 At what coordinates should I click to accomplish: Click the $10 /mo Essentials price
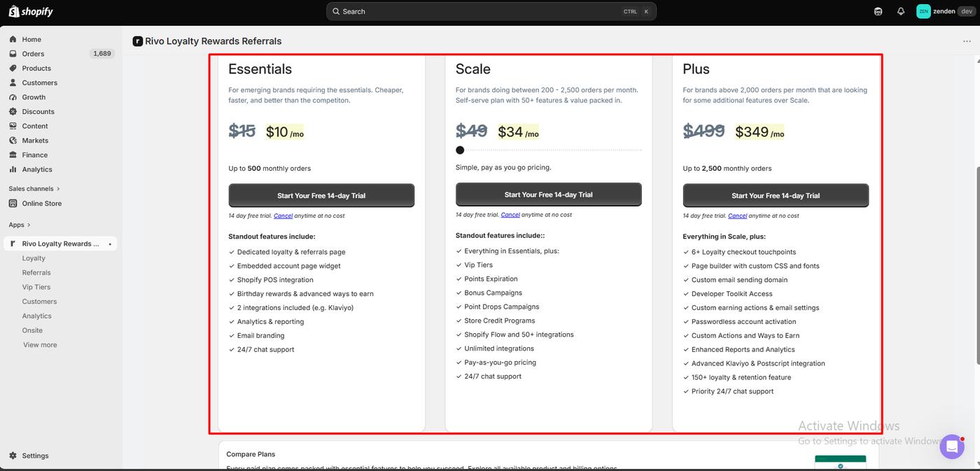click(285, 132)
